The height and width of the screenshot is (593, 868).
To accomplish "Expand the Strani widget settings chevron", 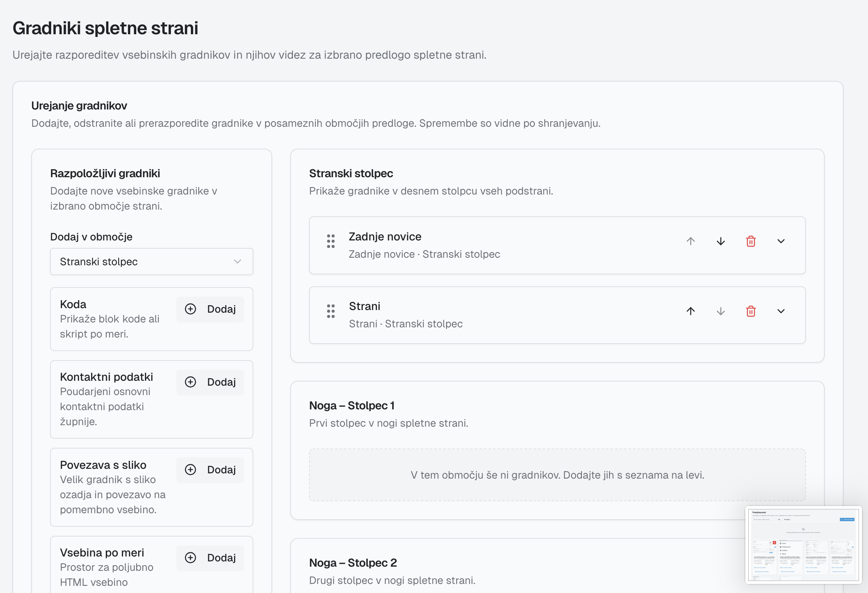I will click(781, 311).
